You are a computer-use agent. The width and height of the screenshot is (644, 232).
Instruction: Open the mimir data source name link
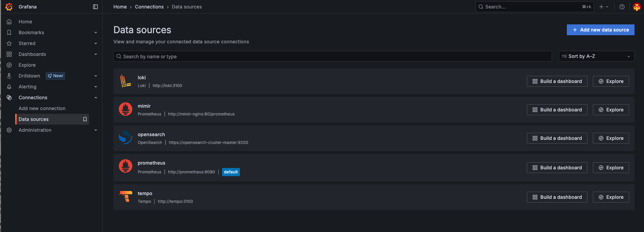(144, 106)
